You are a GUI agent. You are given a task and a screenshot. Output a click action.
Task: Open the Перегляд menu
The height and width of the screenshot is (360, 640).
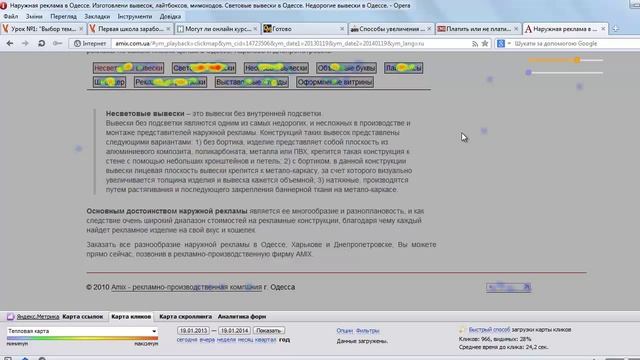click(63, 16)
